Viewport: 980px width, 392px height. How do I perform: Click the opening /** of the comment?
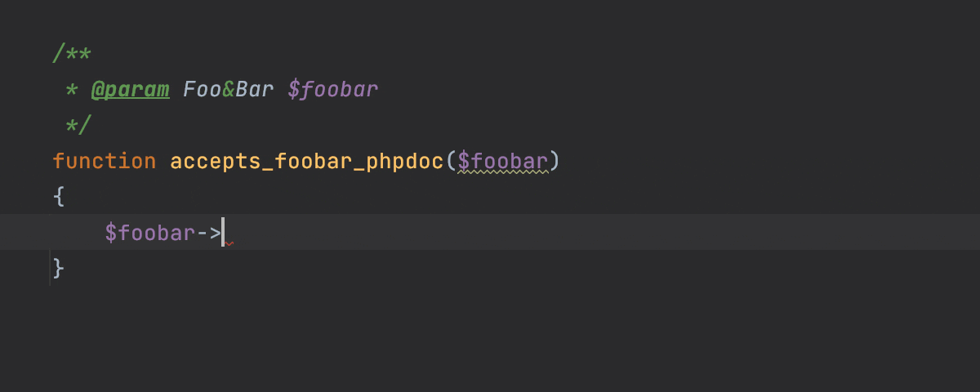[71, 54]
